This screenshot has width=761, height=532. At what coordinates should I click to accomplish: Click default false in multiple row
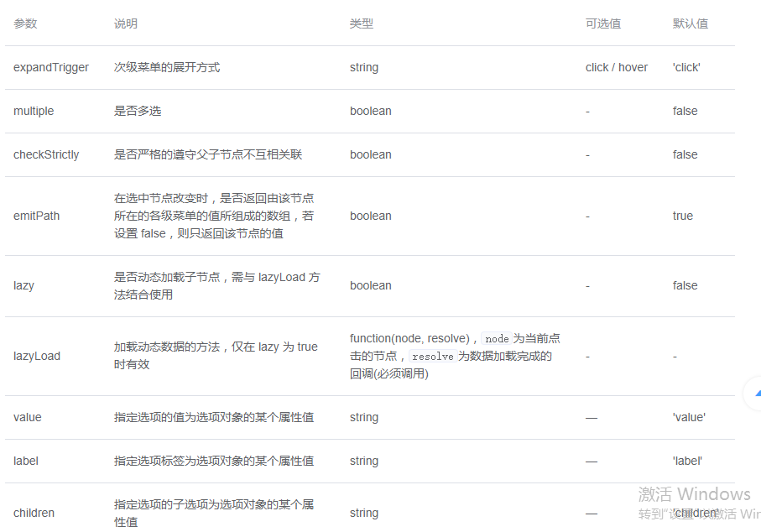[685, 111]
